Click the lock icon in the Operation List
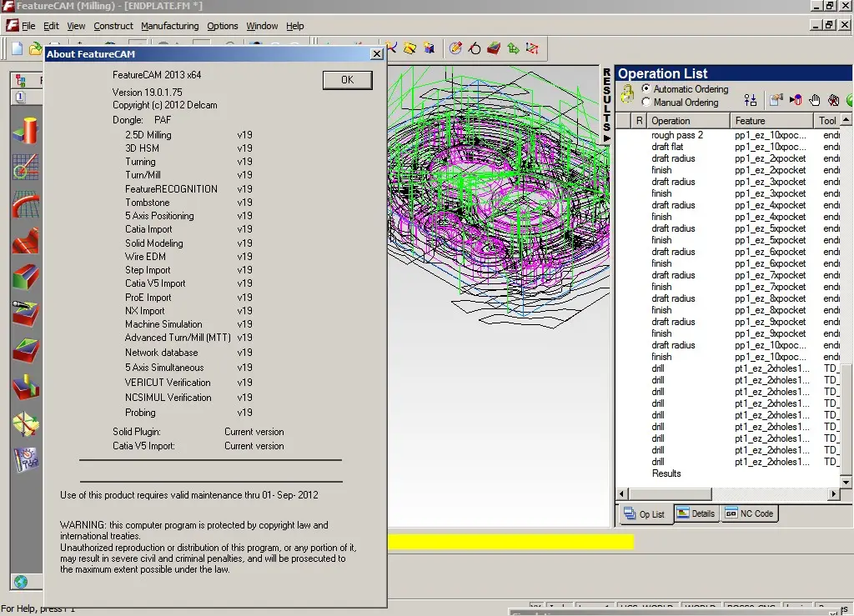Screen dimensions: 854x616 point(627,94)
